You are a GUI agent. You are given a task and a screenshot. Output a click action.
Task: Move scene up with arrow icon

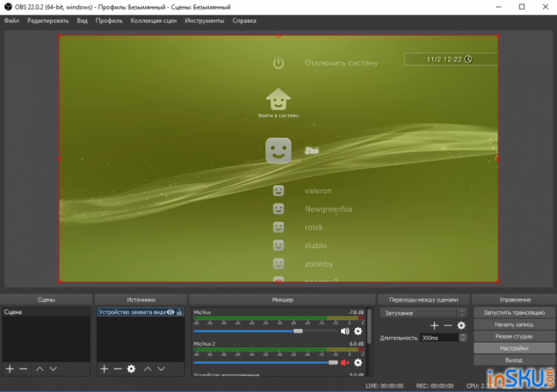(x=40, y=369)
